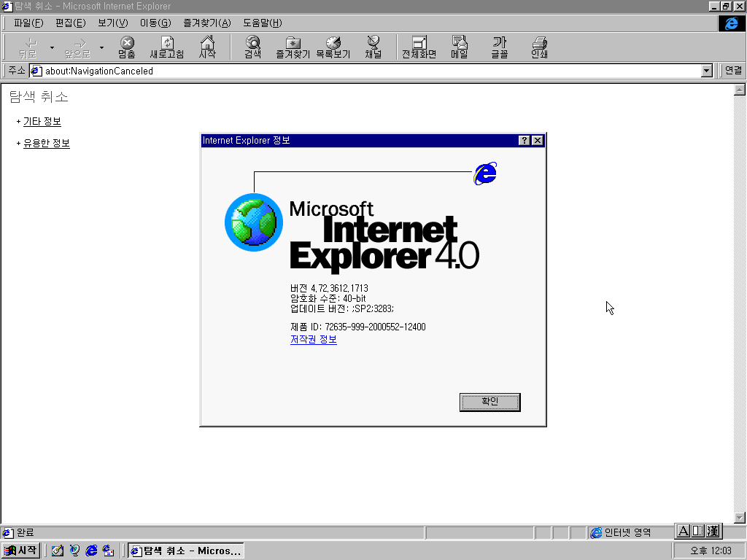The image size is (747, 560).
Task: Click the IE logo throbber in menu bar
Action: pyautogui.click(x=731, y=23)
